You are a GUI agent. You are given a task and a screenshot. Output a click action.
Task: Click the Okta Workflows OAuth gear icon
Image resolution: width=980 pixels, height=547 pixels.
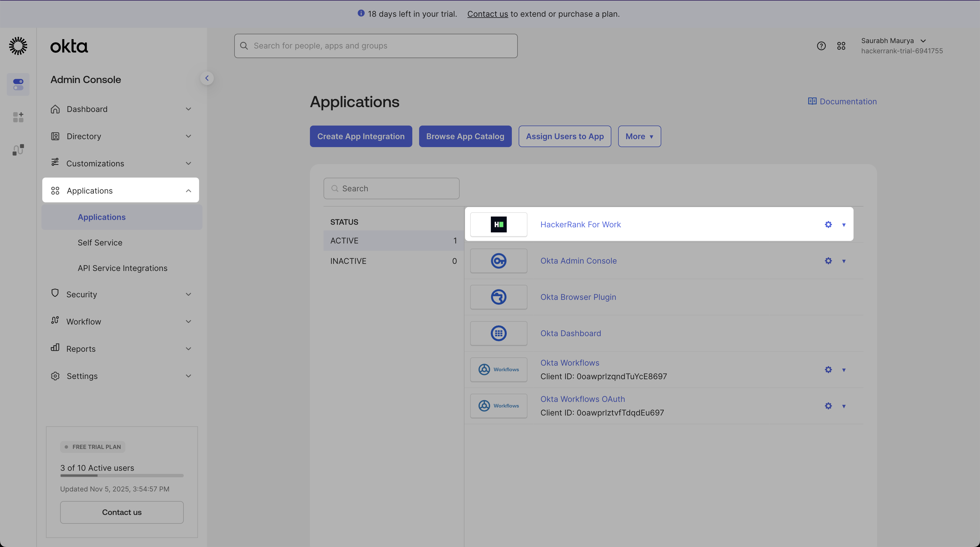(x=828, y=406)
